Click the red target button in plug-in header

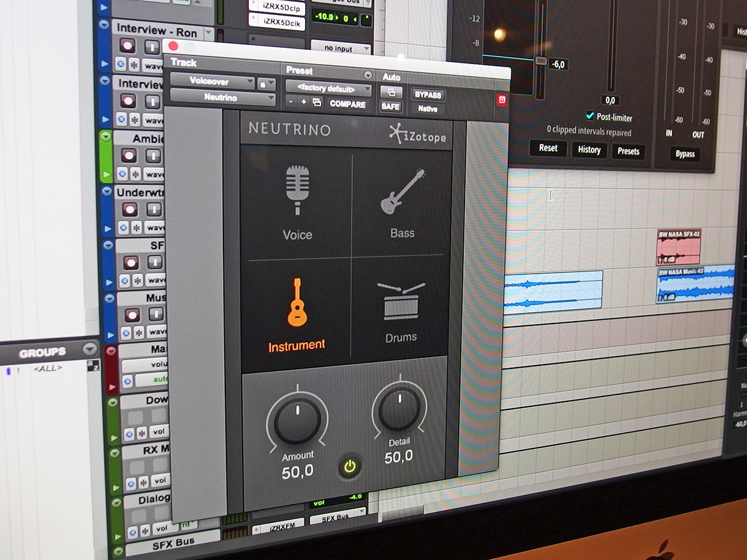click(502, 100)
